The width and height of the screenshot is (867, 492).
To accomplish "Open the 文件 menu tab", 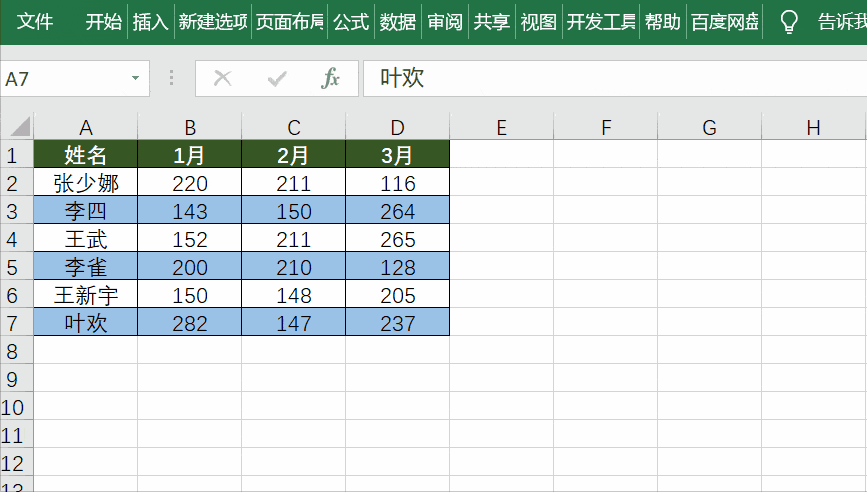I will (x=35, y=22).
